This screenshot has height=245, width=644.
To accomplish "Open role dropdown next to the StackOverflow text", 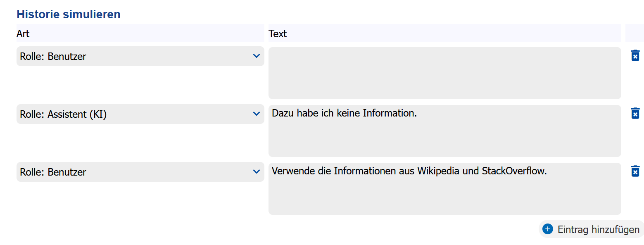I will [140, 172].
